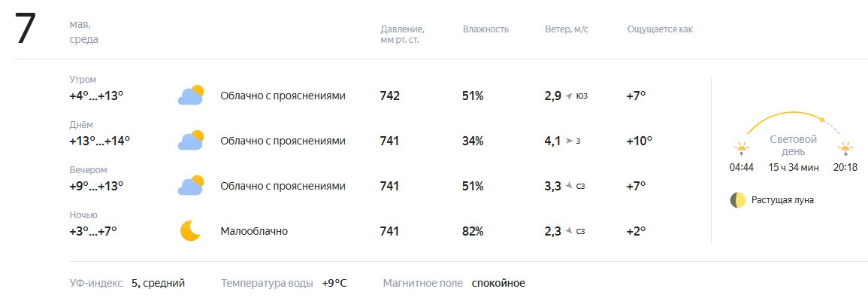
Task: Click the evening partly cloudy weather icon
Action: (191, 186)
